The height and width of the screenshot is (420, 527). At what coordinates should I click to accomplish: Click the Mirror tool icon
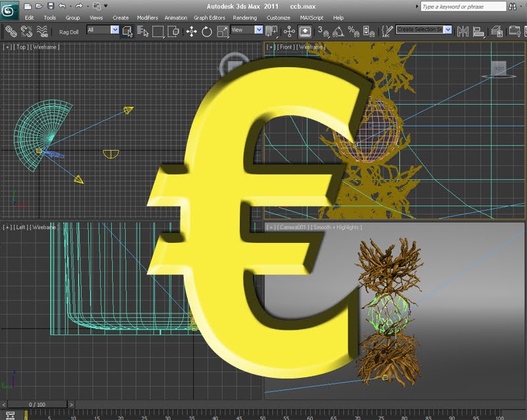[463, 32]
